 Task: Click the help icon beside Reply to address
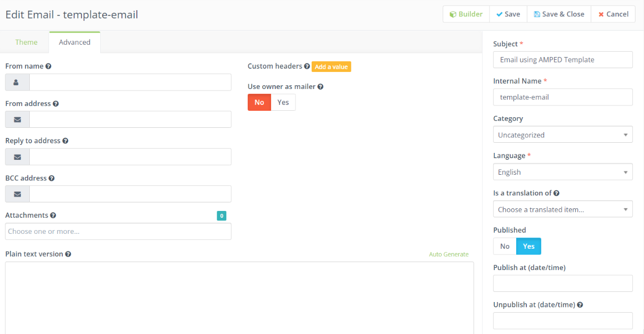[x=66, y=141]
